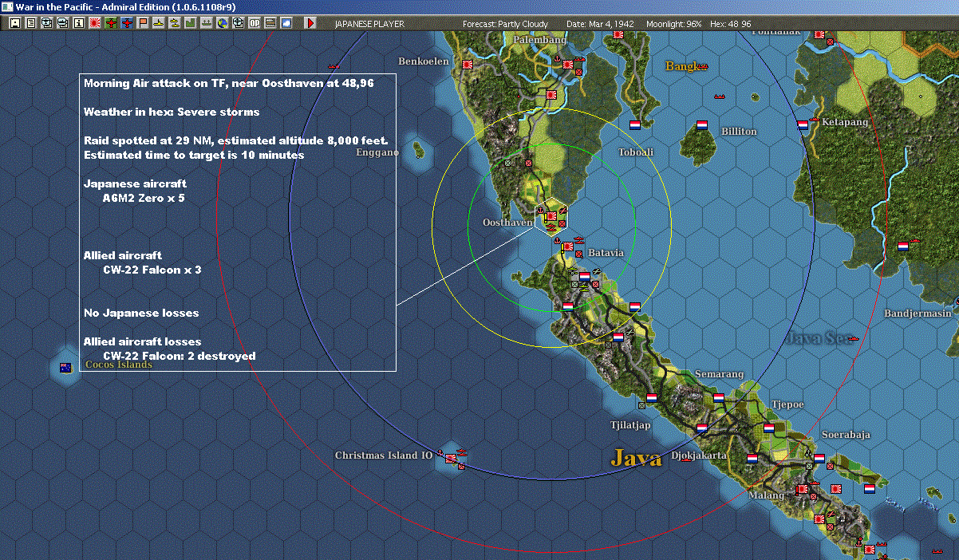This screenshot has width=959, height=560.
Task: Select Dutch flag base above Billiton
Action: [702, 125]
